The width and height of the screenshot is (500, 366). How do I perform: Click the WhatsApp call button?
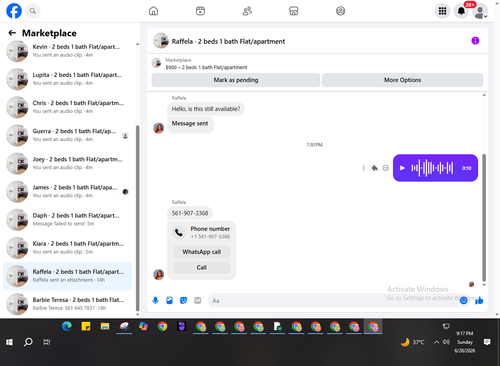click(x=202, y=252)
